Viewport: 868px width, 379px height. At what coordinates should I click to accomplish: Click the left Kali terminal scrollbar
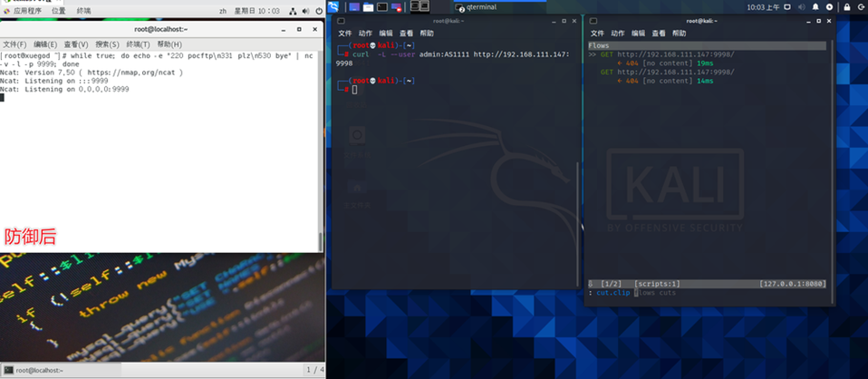click(x=577, y=225)
